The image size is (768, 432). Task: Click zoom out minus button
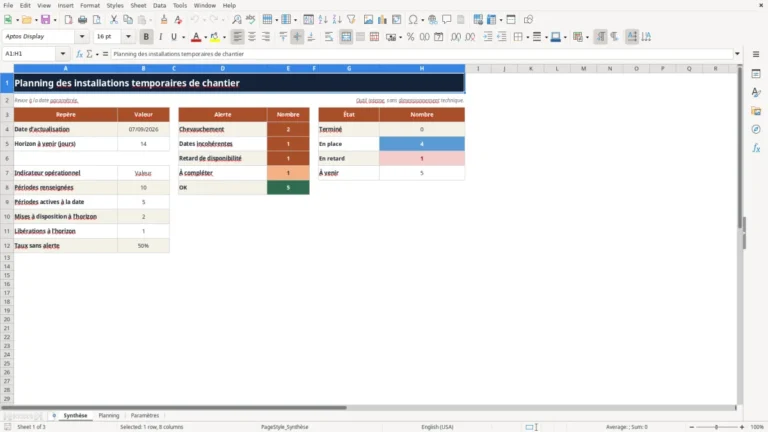click(692, 427)
